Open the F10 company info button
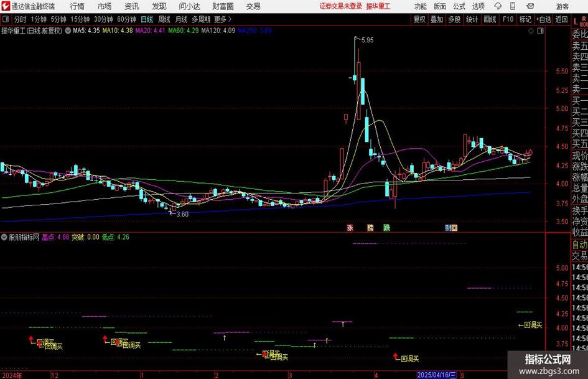Image resolution: width=588 pixels, height=379 pixels. tap(508, 19)
